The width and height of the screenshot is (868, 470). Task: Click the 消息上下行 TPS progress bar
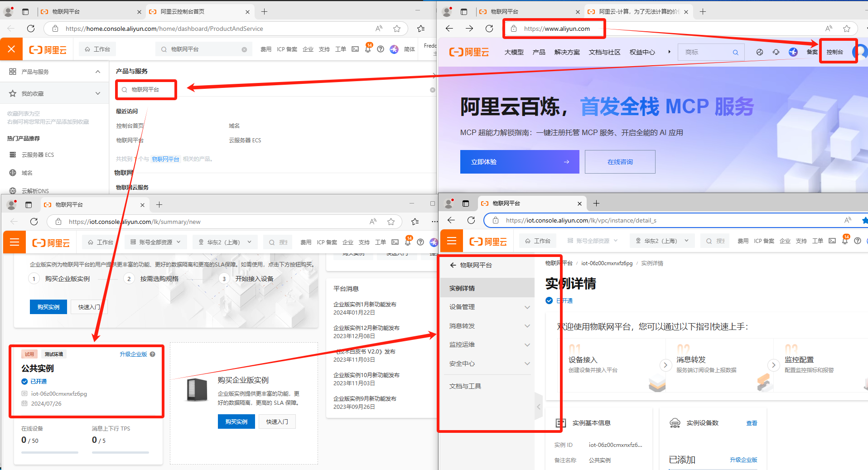tap(121, 452)
